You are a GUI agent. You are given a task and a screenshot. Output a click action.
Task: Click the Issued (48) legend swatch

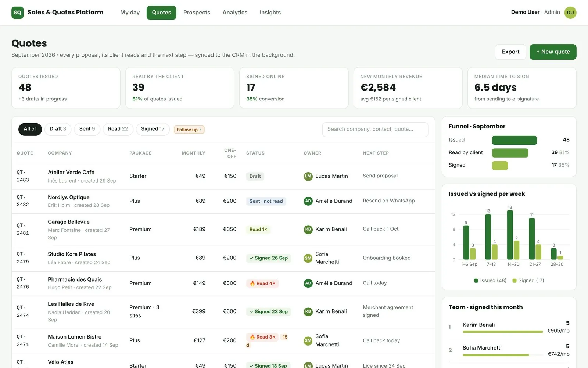click(x=476, y=280)
